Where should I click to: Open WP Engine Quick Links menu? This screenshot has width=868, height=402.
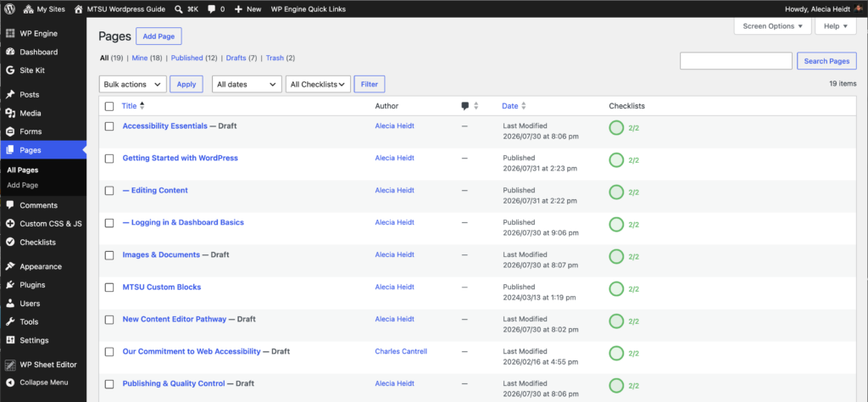pyautogui.click(x=309, y=9)
